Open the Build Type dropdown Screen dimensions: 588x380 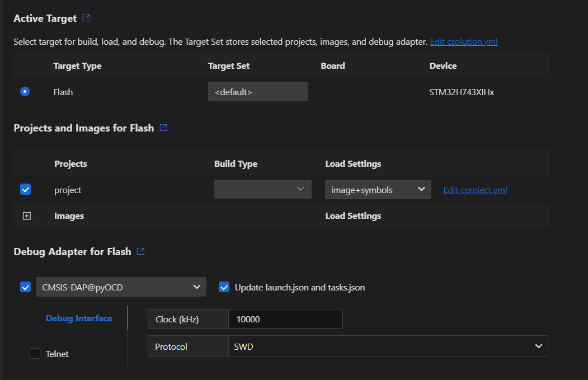pyautogui.click(x=262, y=189)
